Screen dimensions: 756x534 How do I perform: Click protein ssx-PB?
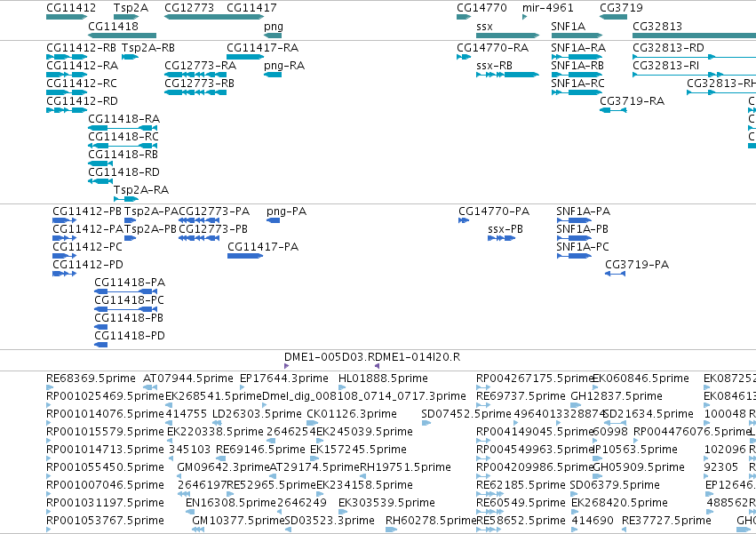[501, 238]
